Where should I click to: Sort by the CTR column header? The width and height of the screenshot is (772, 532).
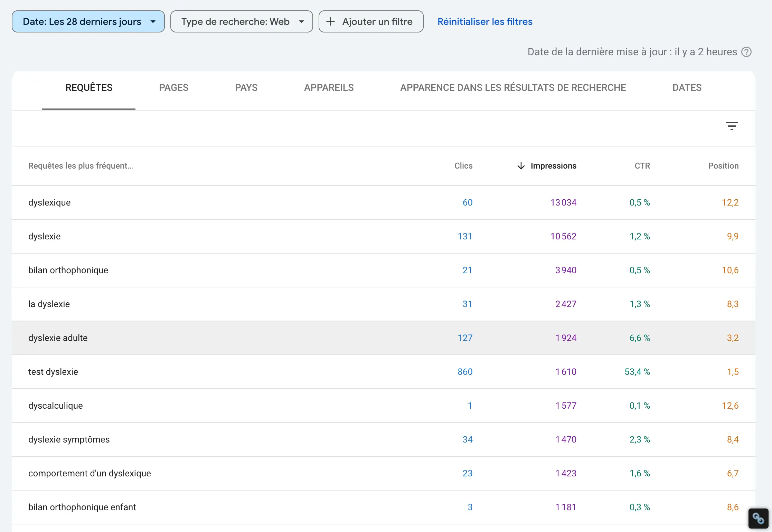[x=642, y=166]
